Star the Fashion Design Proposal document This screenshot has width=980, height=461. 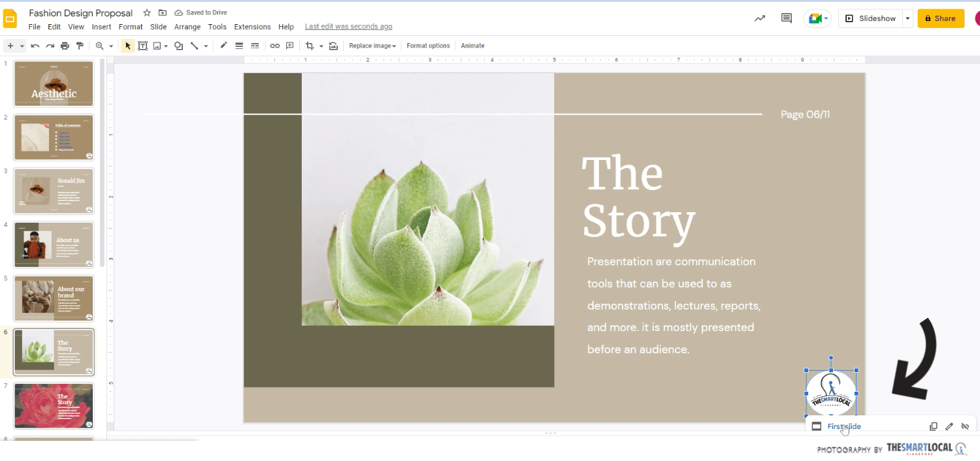147,13
